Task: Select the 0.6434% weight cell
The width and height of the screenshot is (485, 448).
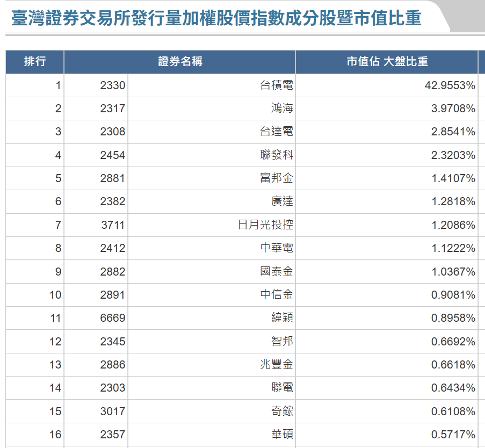Action: tap(453, 388)
